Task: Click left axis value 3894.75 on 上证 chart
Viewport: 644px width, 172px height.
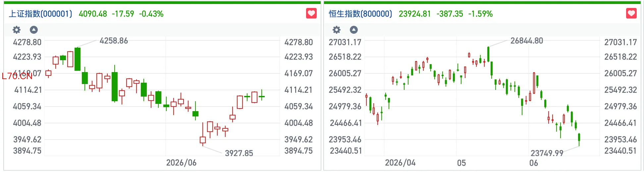Action: click(x=27, y=151)
